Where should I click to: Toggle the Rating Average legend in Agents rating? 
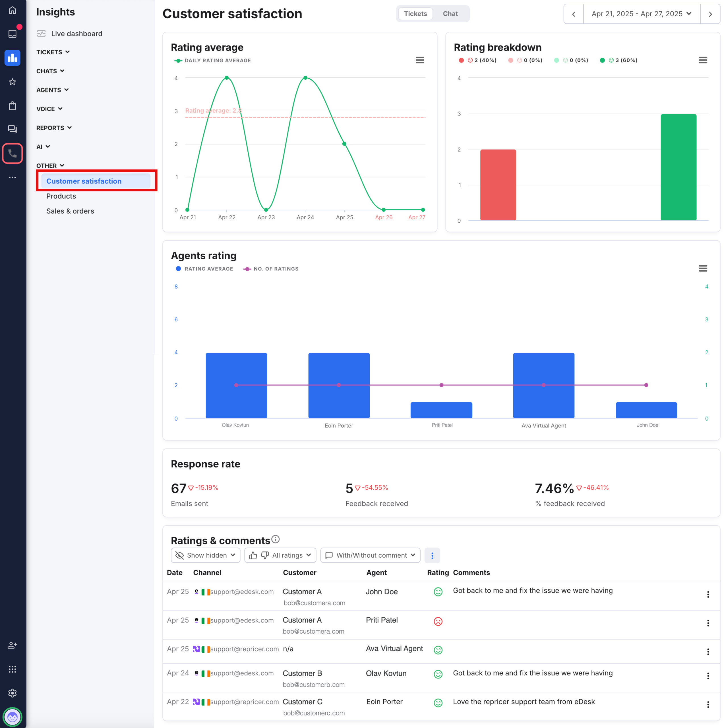tap(204, 269)
